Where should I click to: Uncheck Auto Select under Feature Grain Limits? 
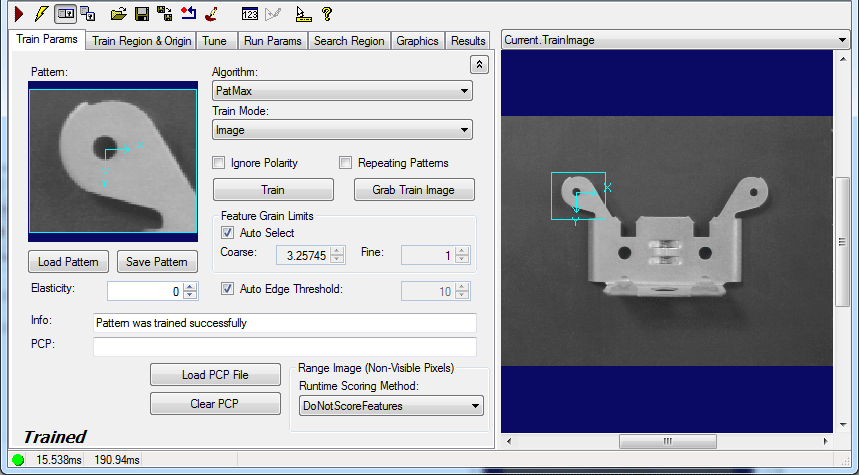(x=227, y=233)
